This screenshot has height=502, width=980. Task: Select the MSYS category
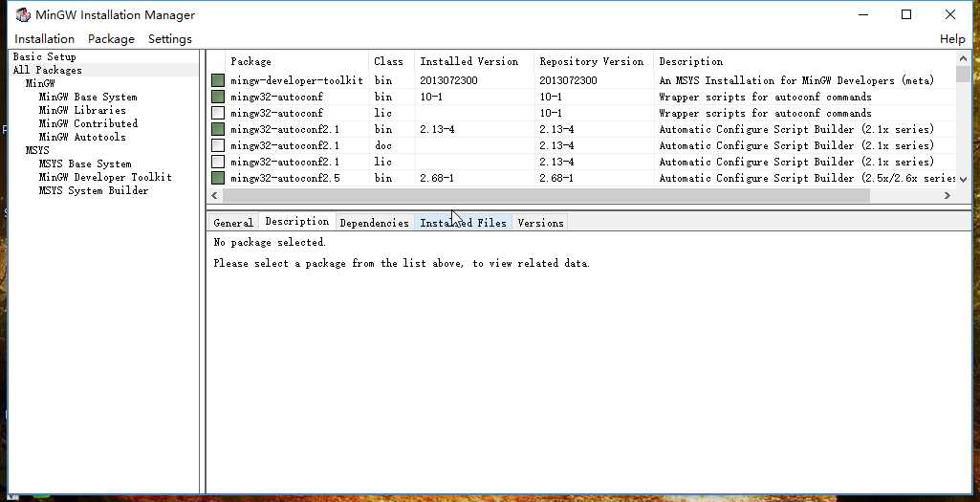37,151
